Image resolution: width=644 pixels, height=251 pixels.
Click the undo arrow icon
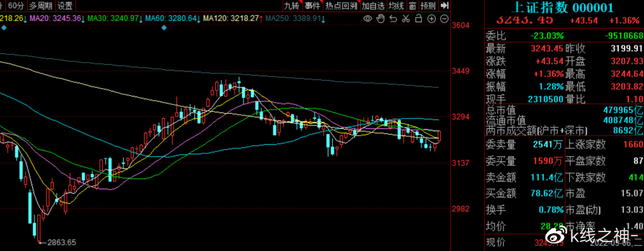(393, 18)
